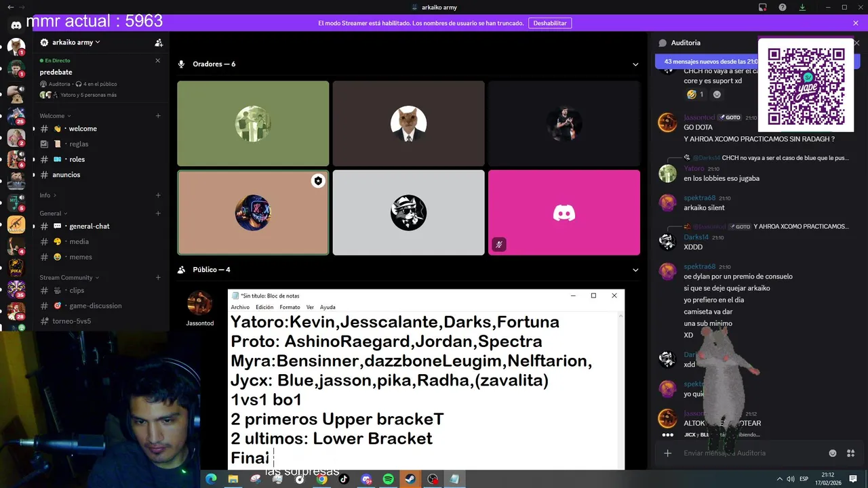Open Edición menu in Bloc de notas

[x=264, y=307]
